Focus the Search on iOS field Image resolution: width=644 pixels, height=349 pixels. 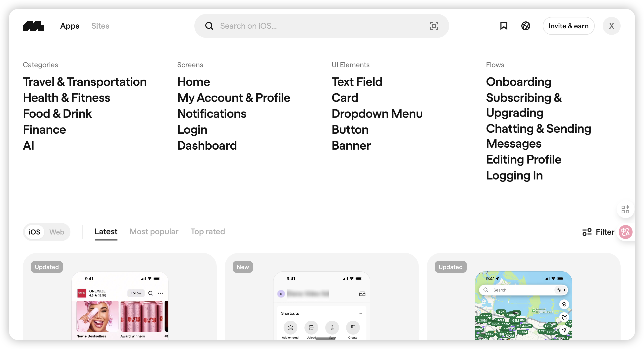tap(322, 26)
